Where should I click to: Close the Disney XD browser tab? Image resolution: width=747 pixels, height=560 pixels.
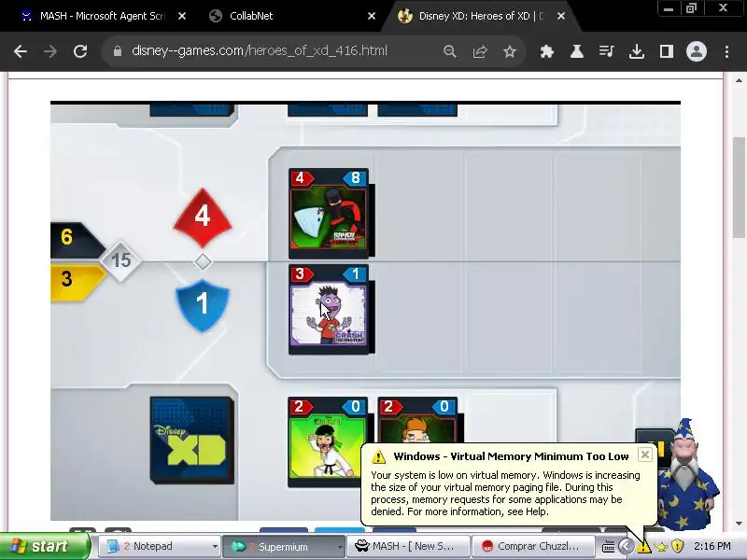pyautogui.click(x=561, y=16)
